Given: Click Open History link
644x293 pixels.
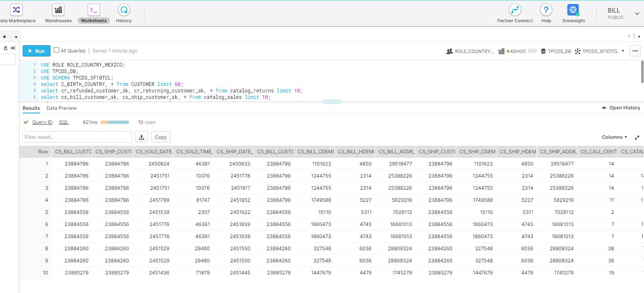Looking at the screenshot, I should (x=621, y=108).
